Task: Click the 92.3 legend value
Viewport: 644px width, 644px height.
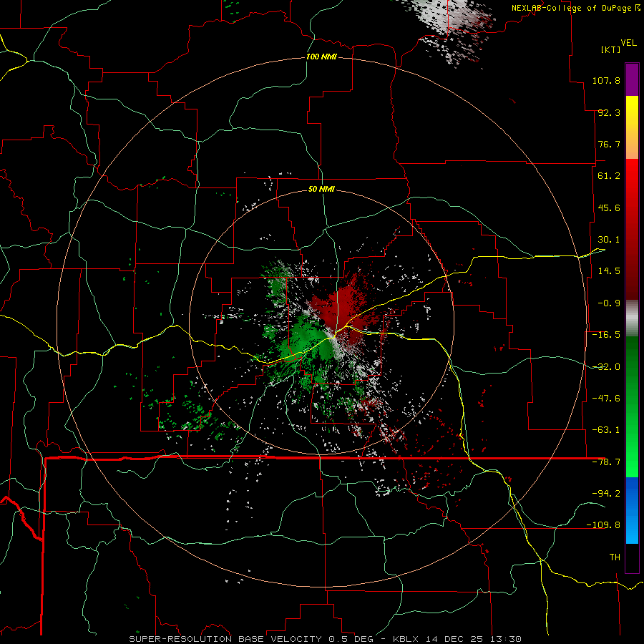Action: pos(609,112)
